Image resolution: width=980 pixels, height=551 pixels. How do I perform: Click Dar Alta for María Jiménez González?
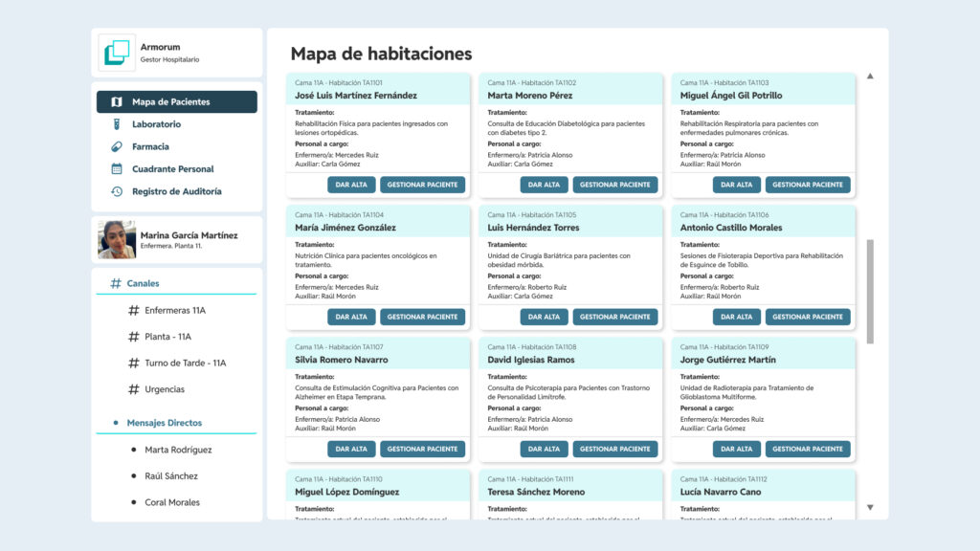pos(351,317)
